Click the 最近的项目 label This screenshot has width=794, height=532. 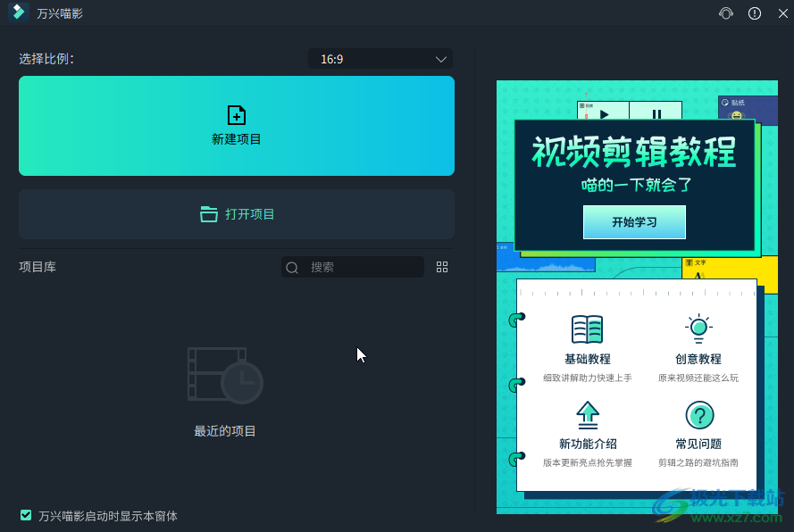point(225,431)
